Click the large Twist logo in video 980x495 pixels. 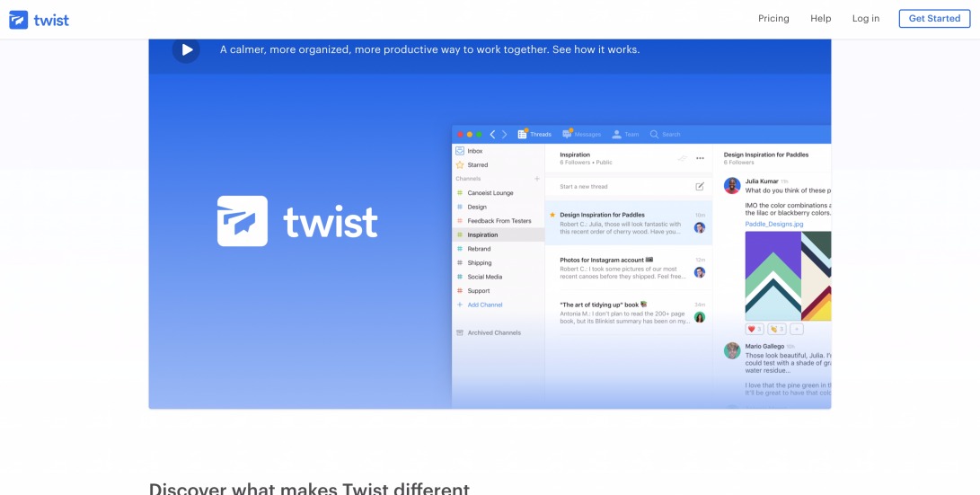click(297, 221)
